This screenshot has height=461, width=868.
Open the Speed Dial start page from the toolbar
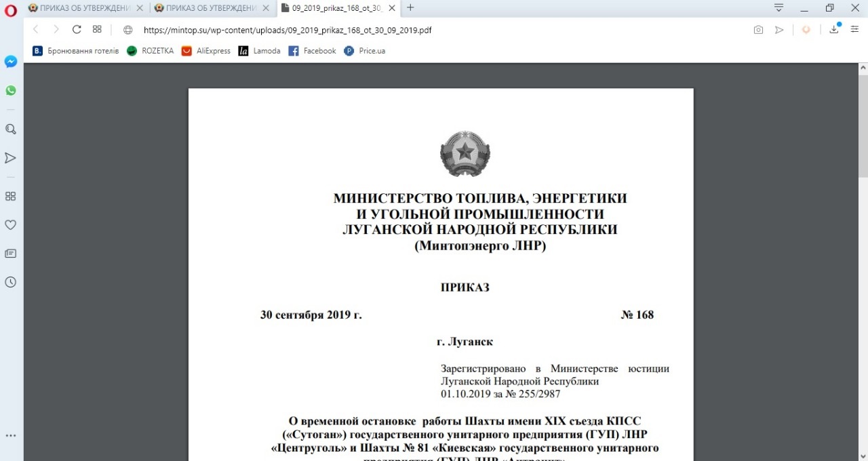[97, 29]
